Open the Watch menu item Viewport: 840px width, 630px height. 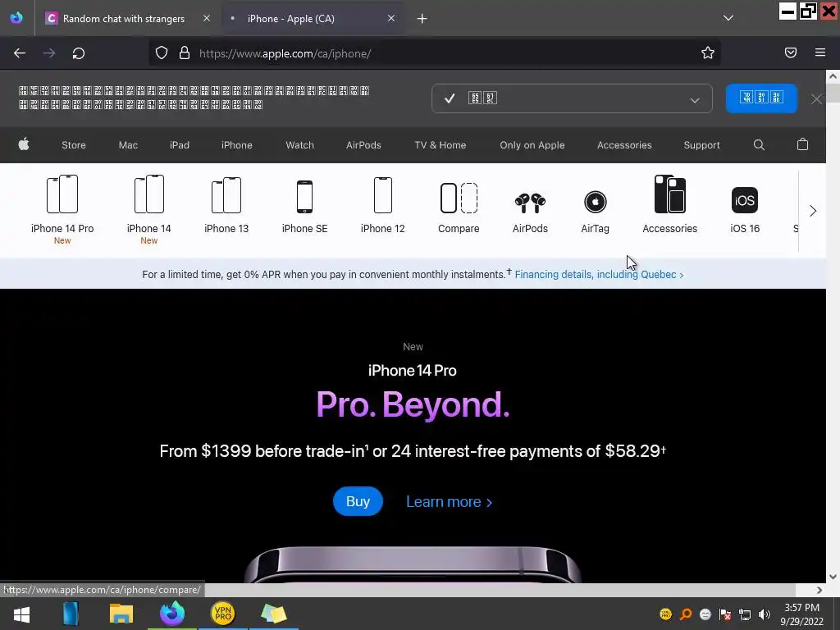coord(299,145)
